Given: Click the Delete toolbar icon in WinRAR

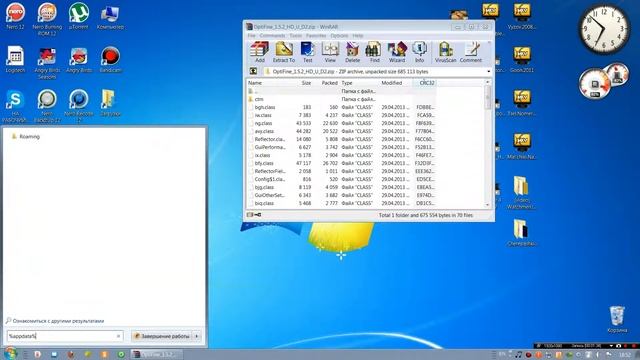Looking at the screenshot, I should 352,52.
